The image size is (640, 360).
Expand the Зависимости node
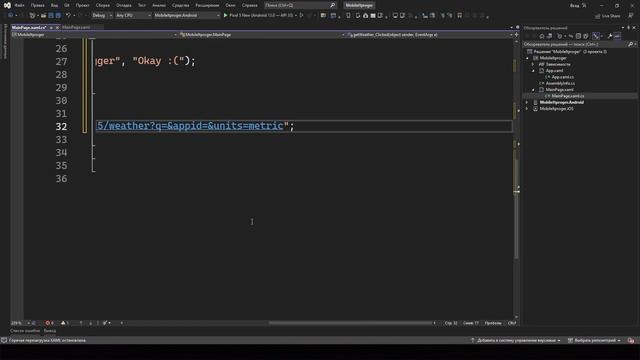[x=533, y=64]
